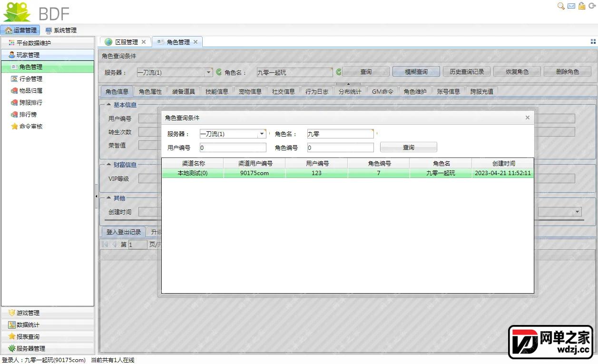Click the 模糊查询 button

tap(416, 72)
